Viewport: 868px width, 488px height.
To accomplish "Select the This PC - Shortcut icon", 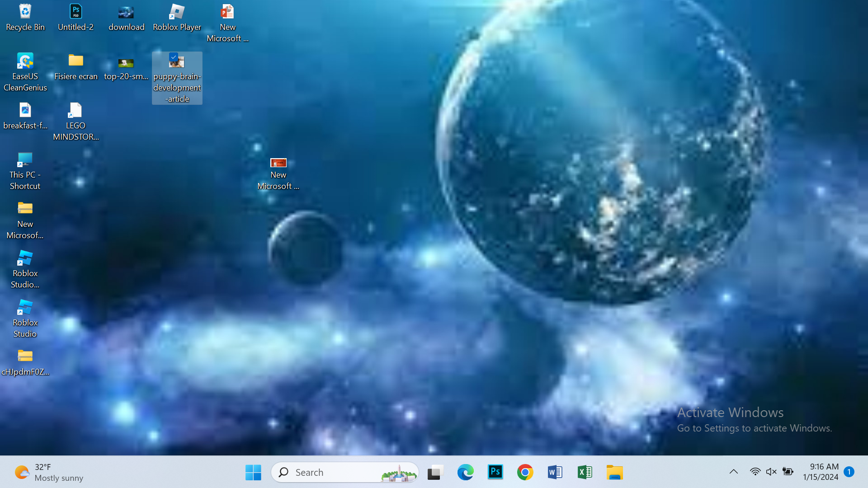I will [x=25, y=171].
